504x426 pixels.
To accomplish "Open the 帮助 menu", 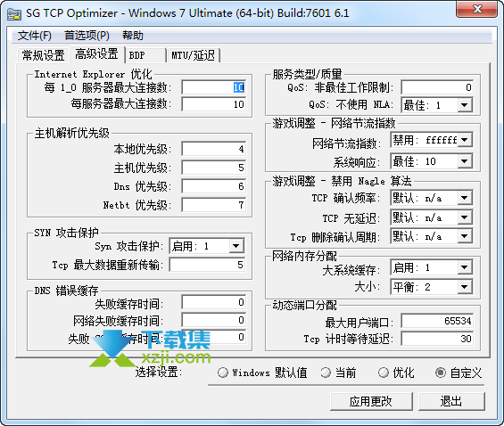I will coord(133,36).
